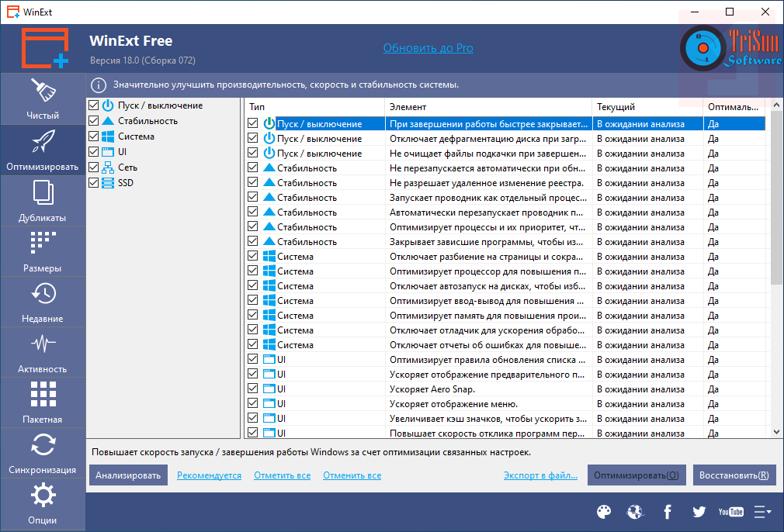Click Windows icon in Система category

(x=107, y=136)
